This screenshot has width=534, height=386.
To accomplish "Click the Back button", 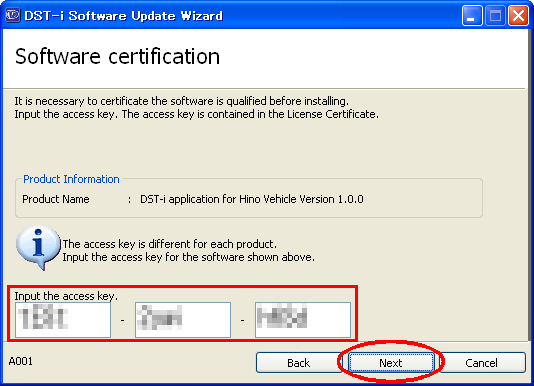I will point(299,362).
